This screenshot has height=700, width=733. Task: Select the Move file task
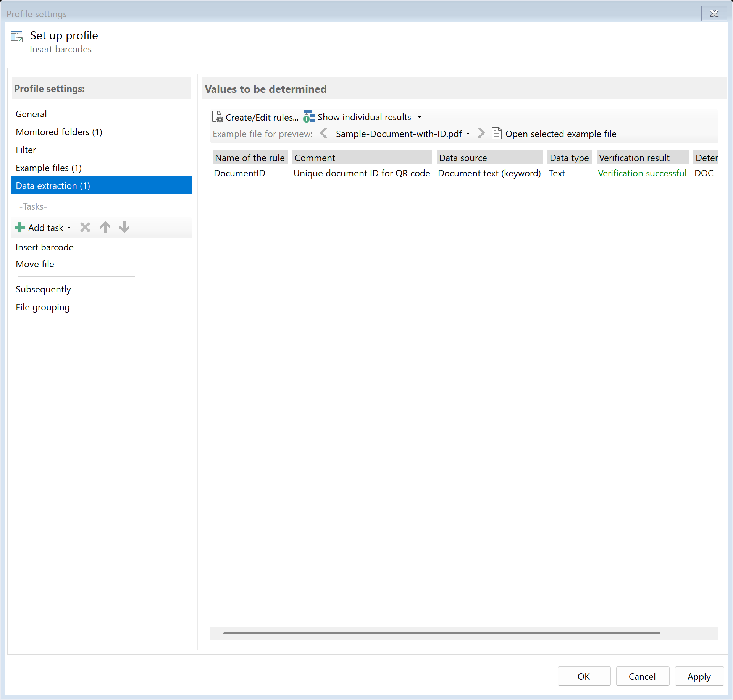35,264
